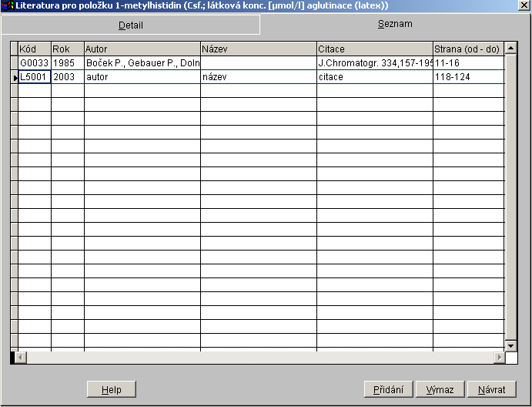The height and width of the screenshot is (407, 532).
Task: Click the Help button
Action: [x=111, y=390]
